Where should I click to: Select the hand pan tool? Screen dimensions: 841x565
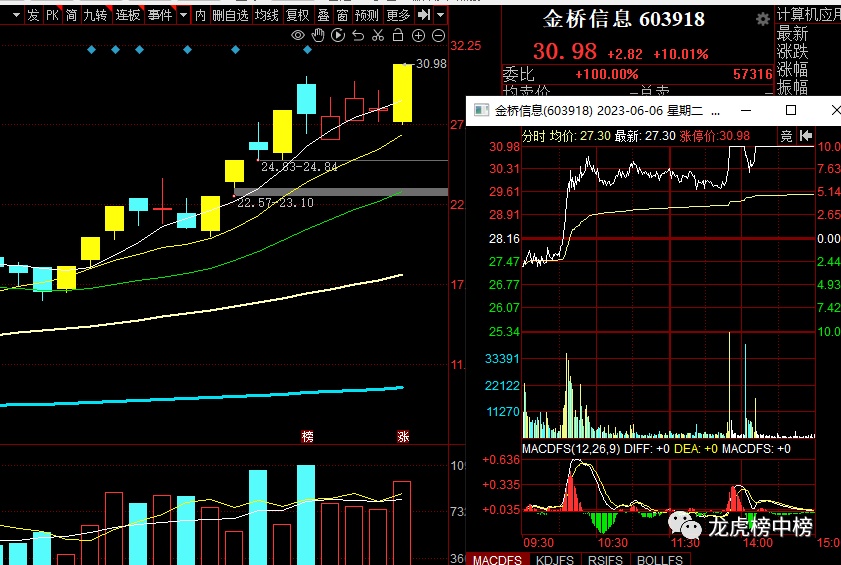tap(318, 36)
